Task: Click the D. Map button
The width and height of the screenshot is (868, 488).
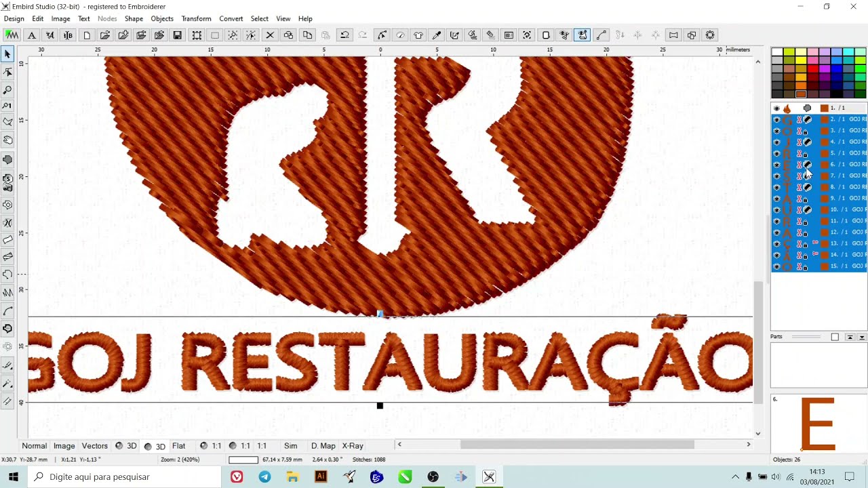Action: coord(323,446)
